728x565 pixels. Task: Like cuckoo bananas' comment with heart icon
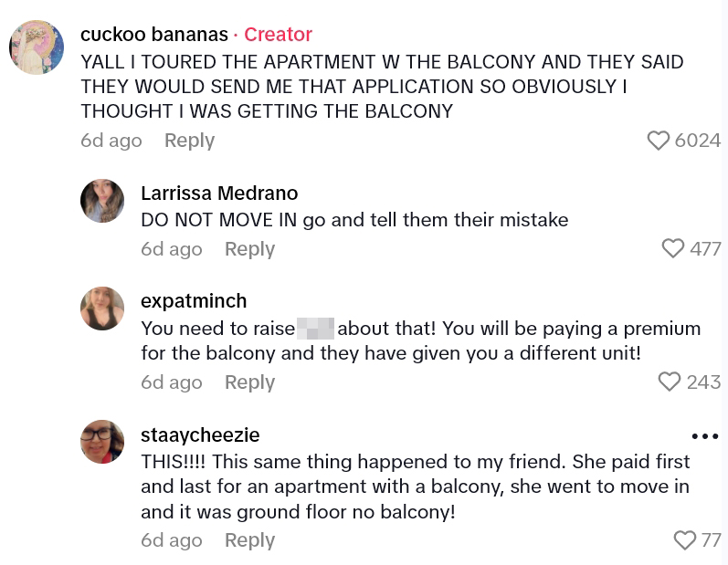(658, 141)
